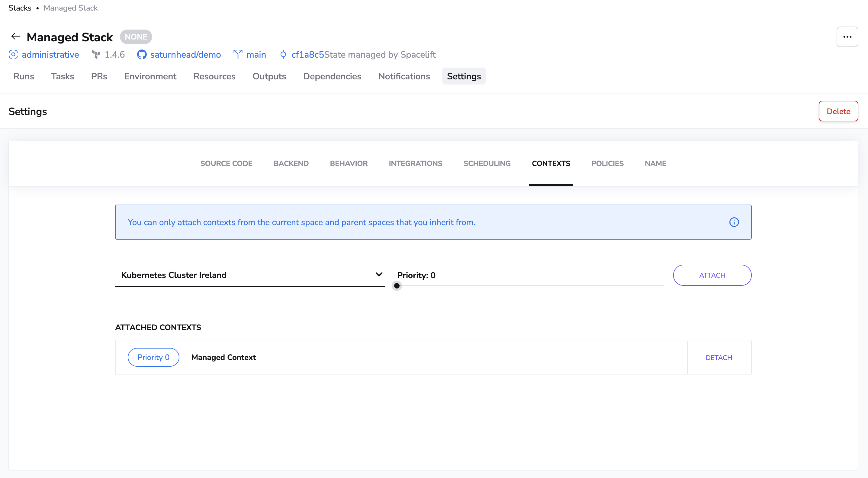Click the Stacks breadcrumb link
This screenshot has height=478, width=868.
pyautogui.click(x=20, y=8)
